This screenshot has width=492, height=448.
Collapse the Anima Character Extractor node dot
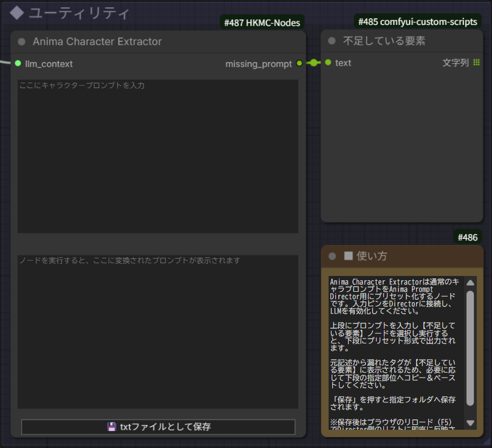tap(22, 42)
